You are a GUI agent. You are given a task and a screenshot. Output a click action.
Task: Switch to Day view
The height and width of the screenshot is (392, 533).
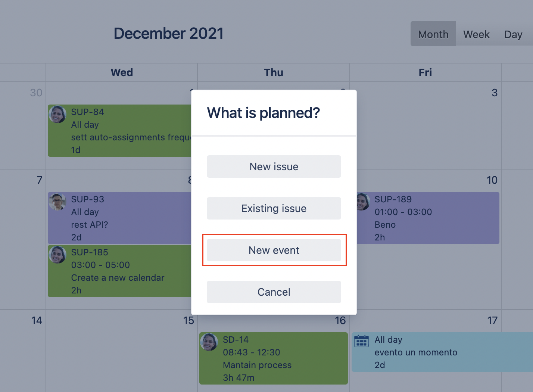tap(513, 34)
